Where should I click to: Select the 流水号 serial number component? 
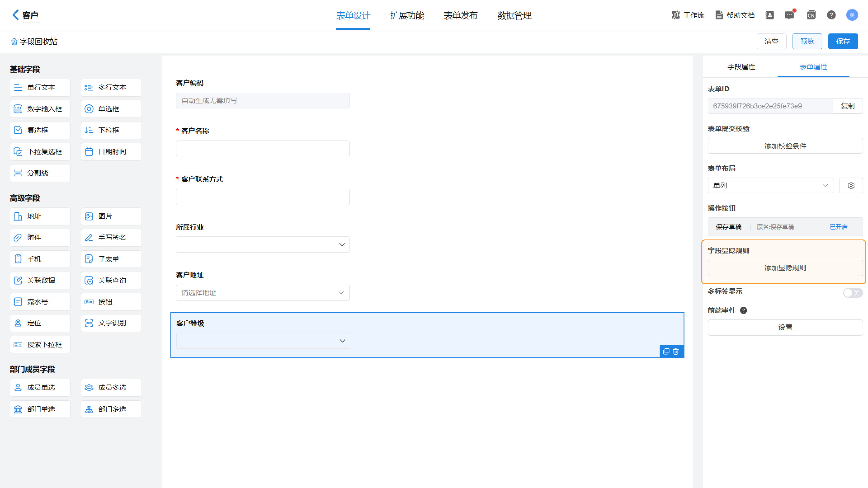[x=40, y=302]
